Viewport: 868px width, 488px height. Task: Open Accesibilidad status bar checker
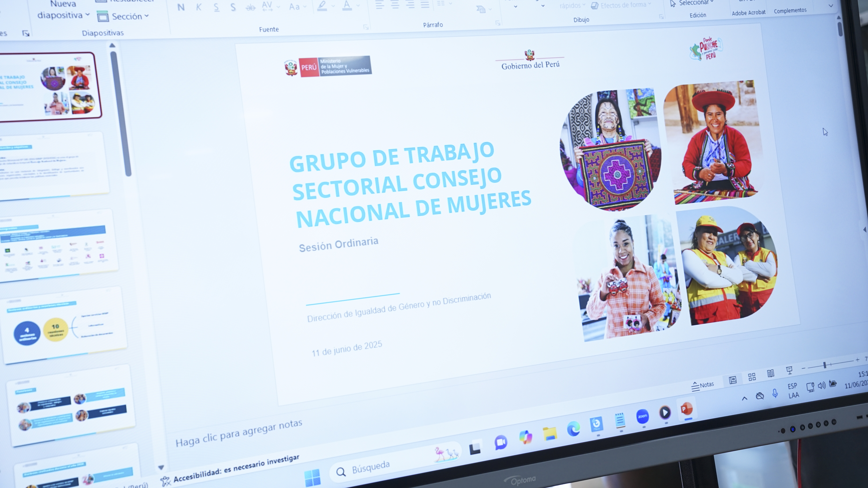230,470
